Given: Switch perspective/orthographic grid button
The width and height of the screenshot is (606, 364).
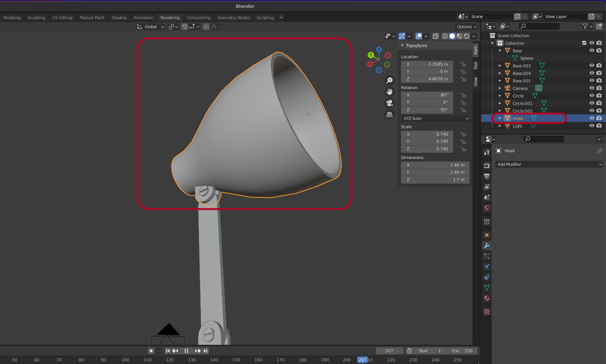Looking at the screenshot, I should coord(389,114).
